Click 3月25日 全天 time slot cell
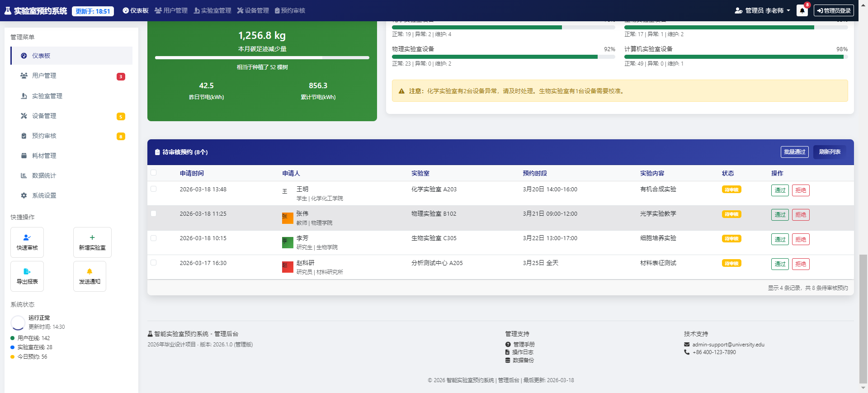The image size is (868, 393). 541,263
